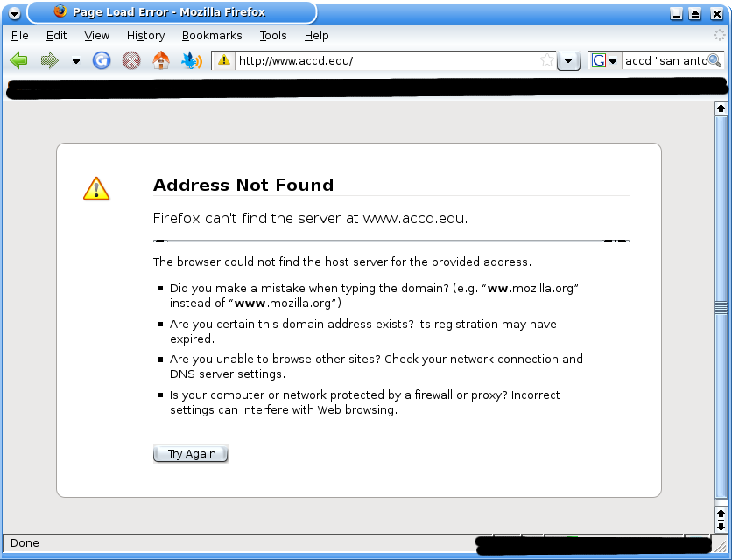Click the text Firefox can't find the server
This screenshot has width=732, height=560.
coord(311,218)
